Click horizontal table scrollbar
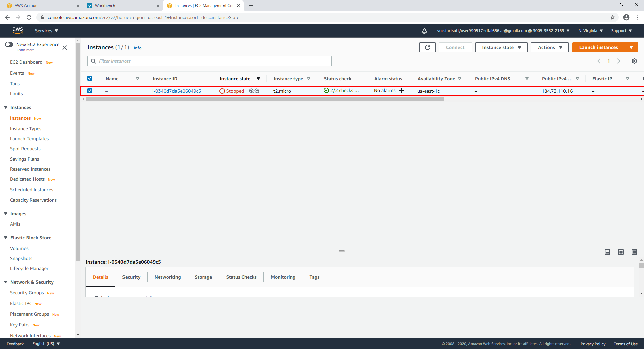Viewport: 644px width, 349px height. point(265,99)
